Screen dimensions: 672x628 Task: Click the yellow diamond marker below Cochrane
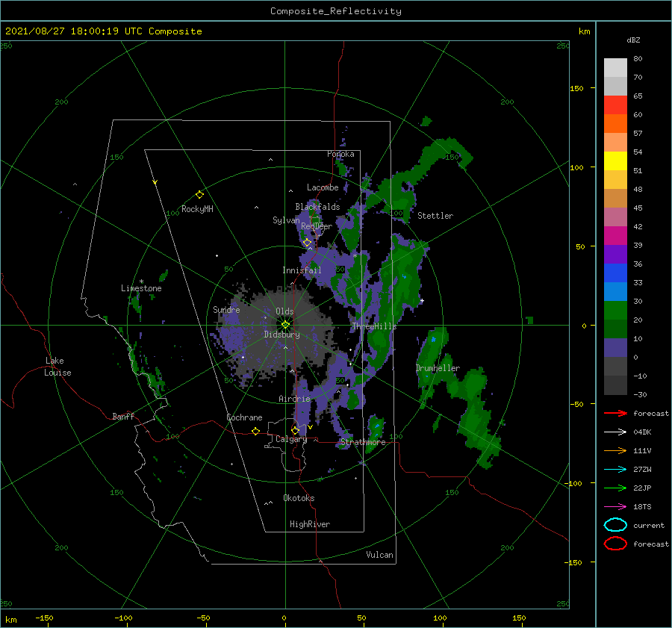(256, 431)
